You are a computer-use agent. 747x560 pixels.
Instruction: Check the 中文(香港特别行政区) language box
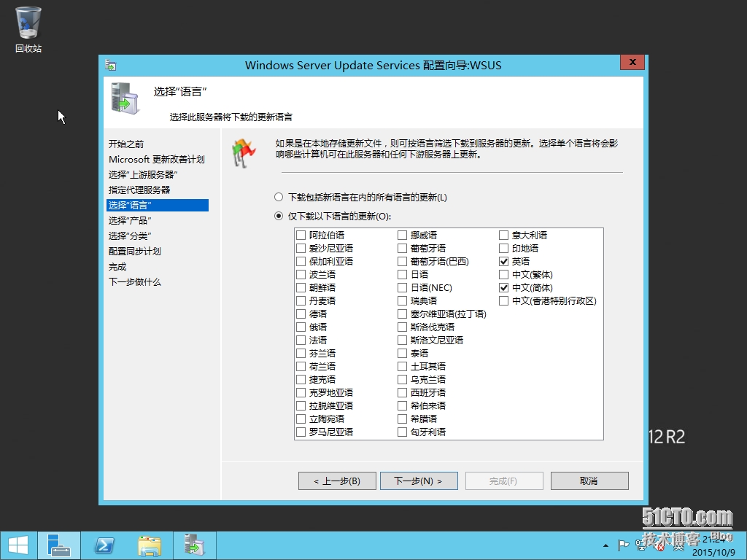coord(503,301)
